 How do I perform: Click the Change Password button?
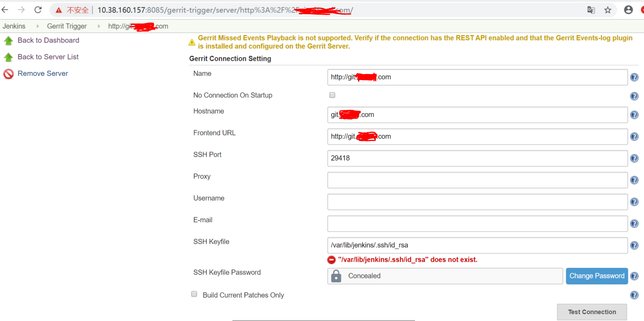(x=597, y=276)
